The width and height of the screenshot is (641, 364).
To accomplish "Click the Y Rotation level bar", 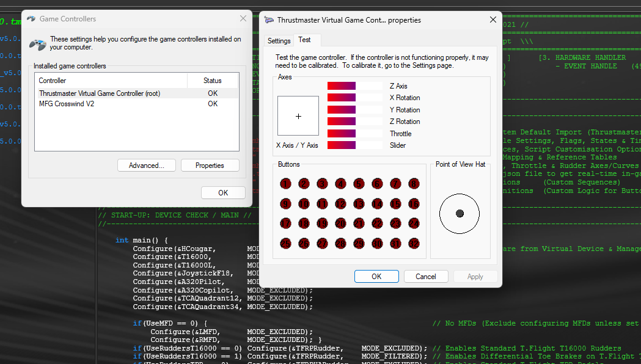I will pyautogui.click(x=355, y=109).
